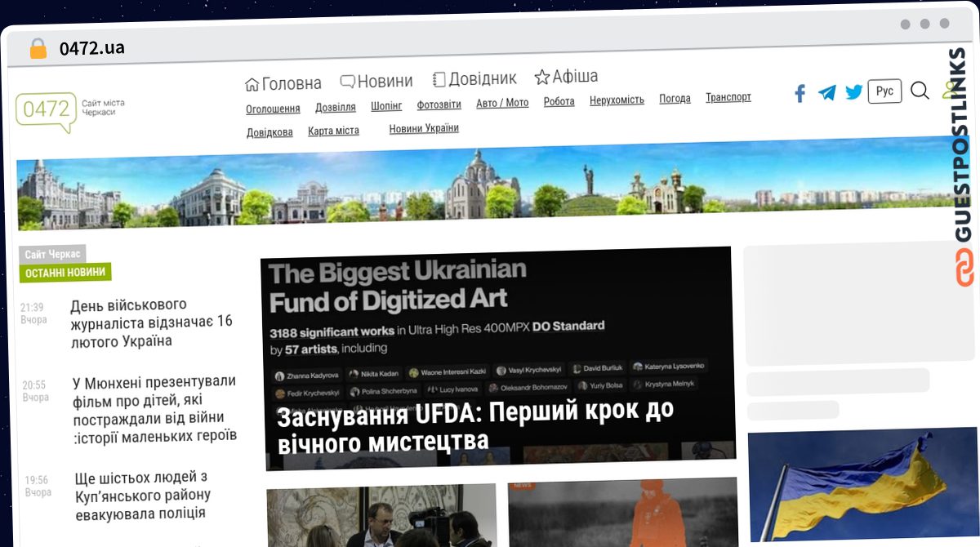Open the Авто / Мото link
Image resolution: width=980 pixels, height=547 pixels.
[502, 103]
